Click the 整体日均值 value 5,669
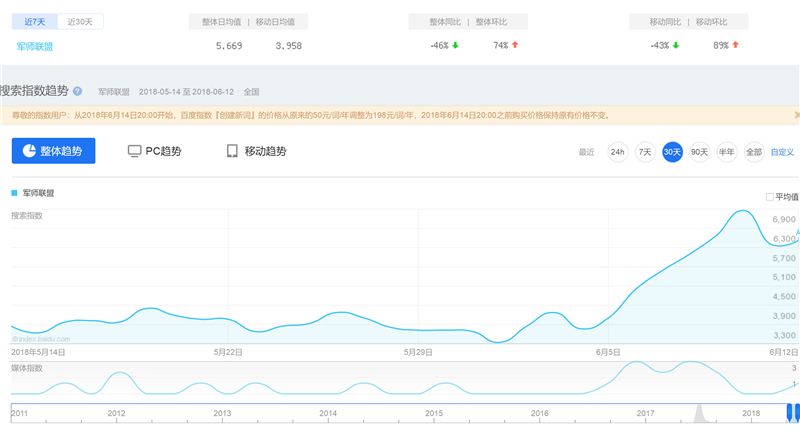800x431 pixels. [x=229, y=46]
